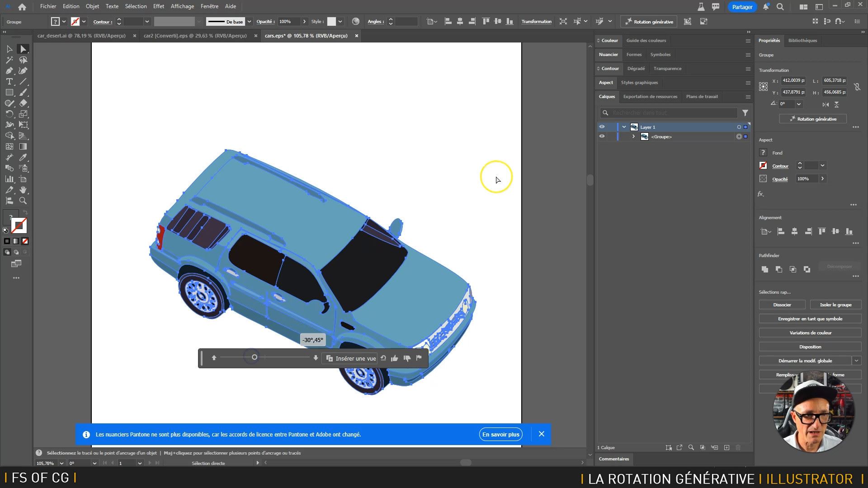Choose the Hand tool
Screen dimensions: 868x488
pos(23,190)
